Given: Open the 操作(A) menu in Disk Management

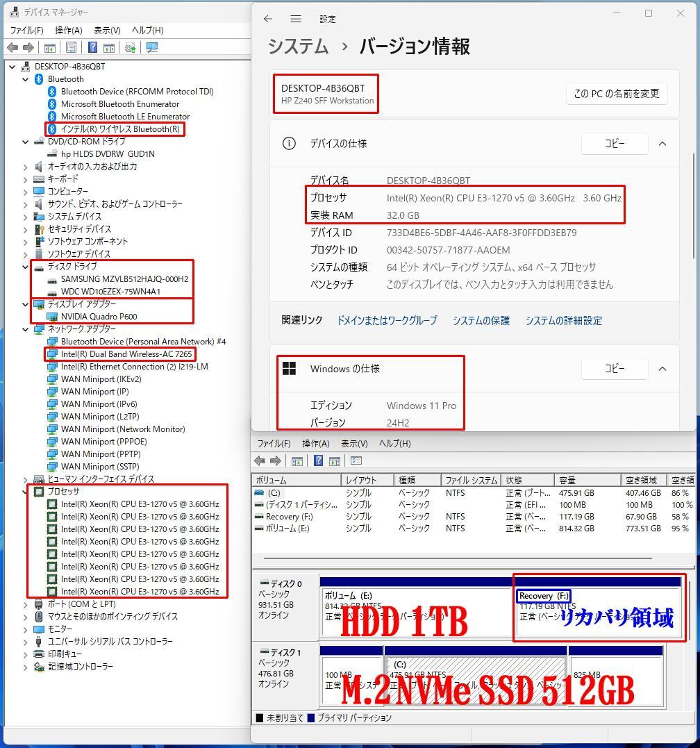Looking at the screenshot, I should coord(315,443).
